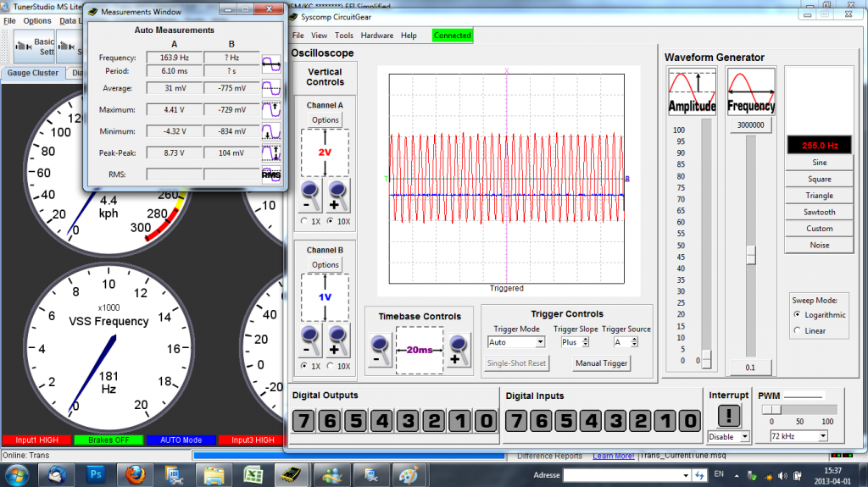Adjust the waveform Frequency slider
The image size is (868, 487).
click(751, 255)
